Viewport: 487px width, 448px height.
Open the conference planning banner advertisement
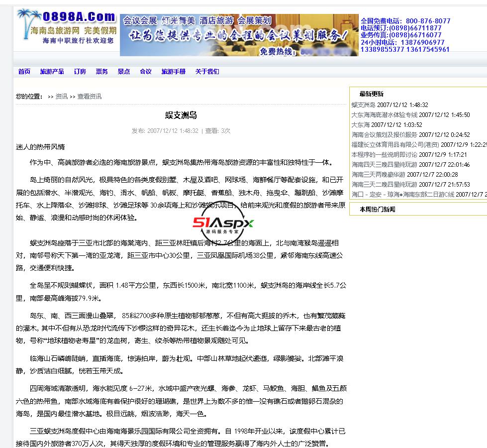coord(239,35)
